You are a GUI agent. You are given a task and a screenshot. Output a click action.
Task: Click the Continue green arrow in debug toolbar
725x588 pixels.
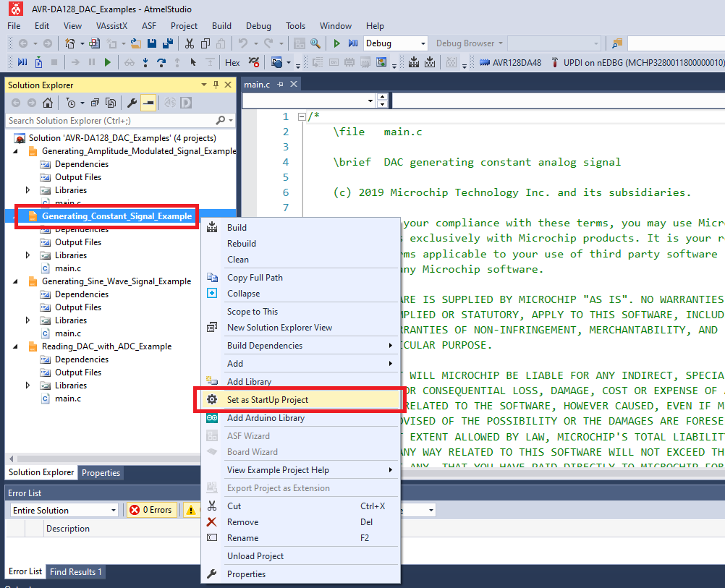pyautogui.click(x=108, y=62)
